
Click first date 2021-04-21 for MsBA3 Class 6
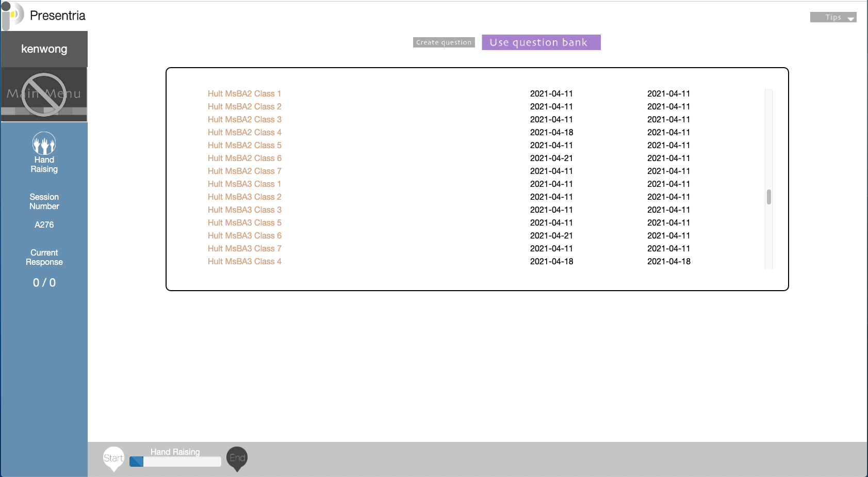[551, 235]
